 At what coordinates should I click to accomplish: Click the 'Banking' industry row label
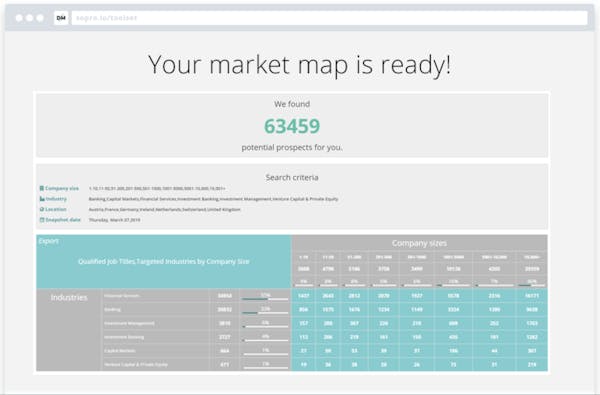point(112,309)
